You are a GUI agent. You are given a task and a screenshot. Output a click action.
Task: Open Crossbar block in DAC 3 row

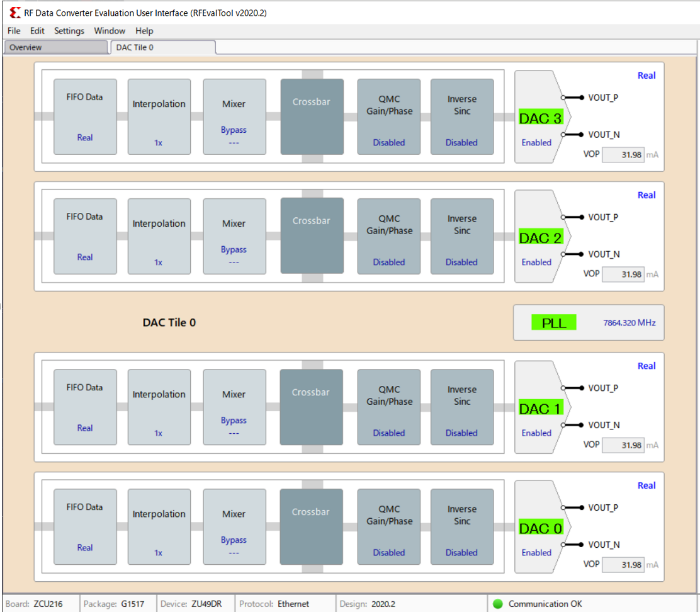click(312, 117)
